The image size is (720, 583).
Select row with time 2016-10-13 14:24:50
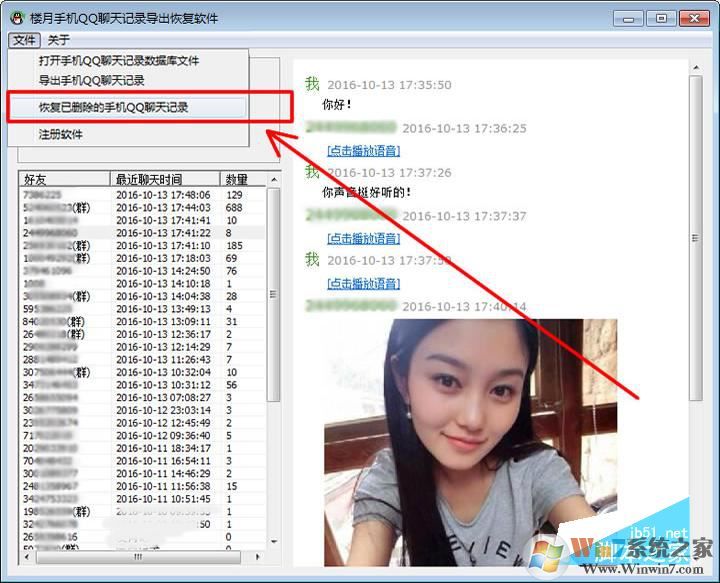coord(142,271)
